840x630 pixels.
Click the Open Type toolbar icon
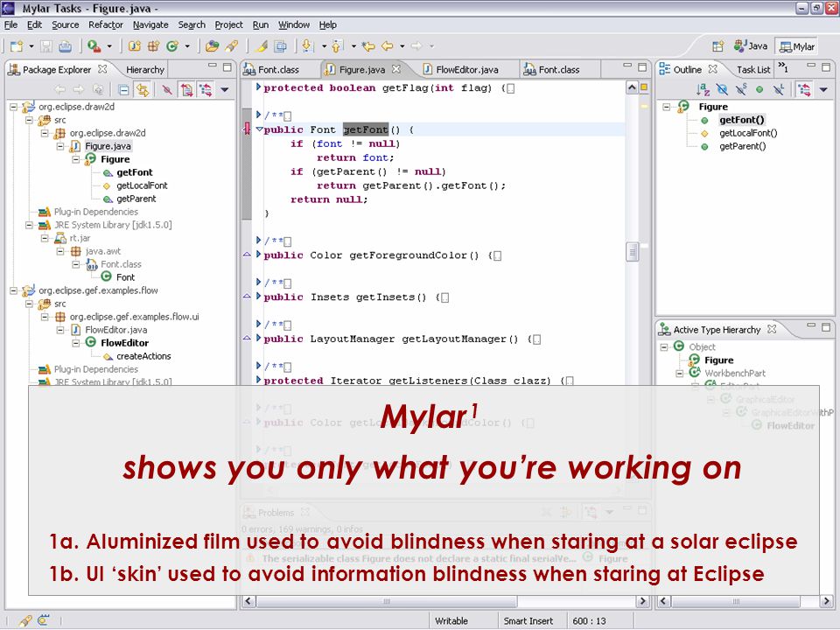tap(212, 46)
